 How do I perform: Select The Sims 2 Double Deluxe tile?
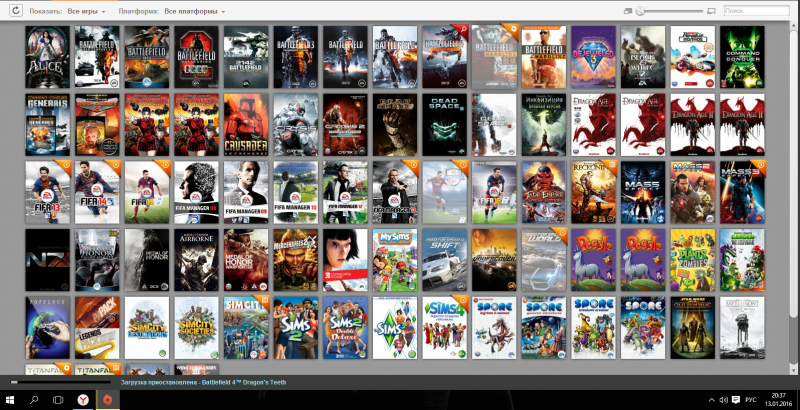pyautogui.click(x=345, y=328)
